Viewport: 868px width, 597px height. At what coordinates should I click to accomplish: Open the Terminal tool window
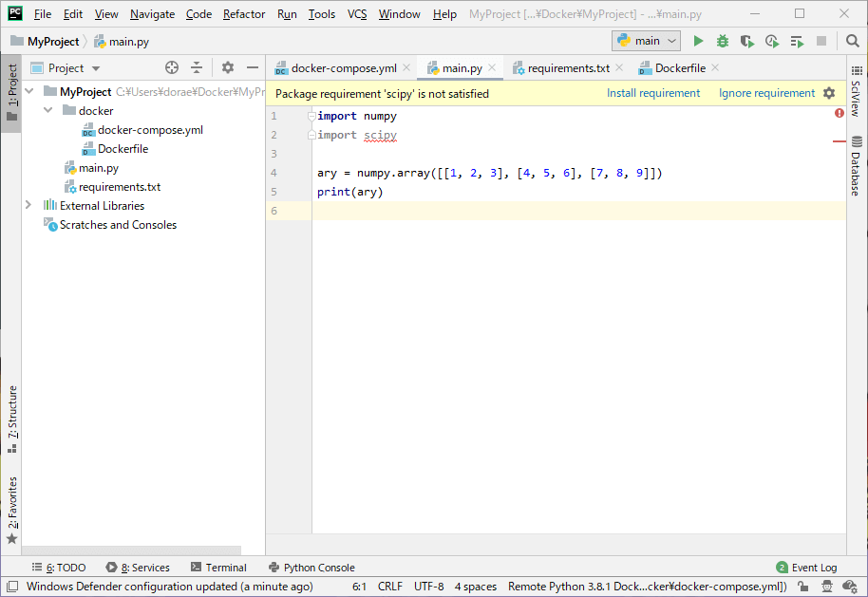[x=218, y=568]
